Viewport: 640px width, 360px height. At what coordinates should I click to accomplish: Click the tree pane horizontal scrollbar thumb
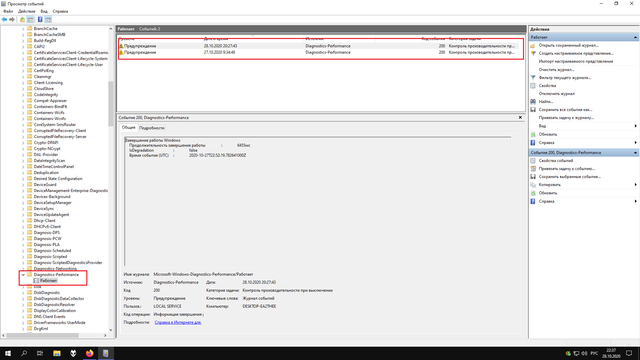point(42,336)
